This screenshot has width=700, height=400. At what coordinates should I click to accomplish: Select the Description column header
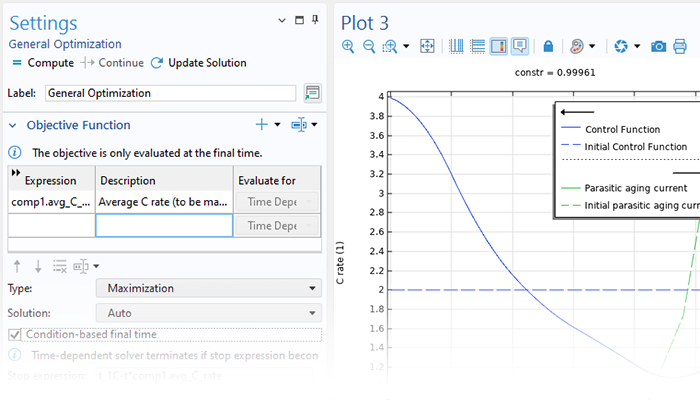tap(164, 179)
